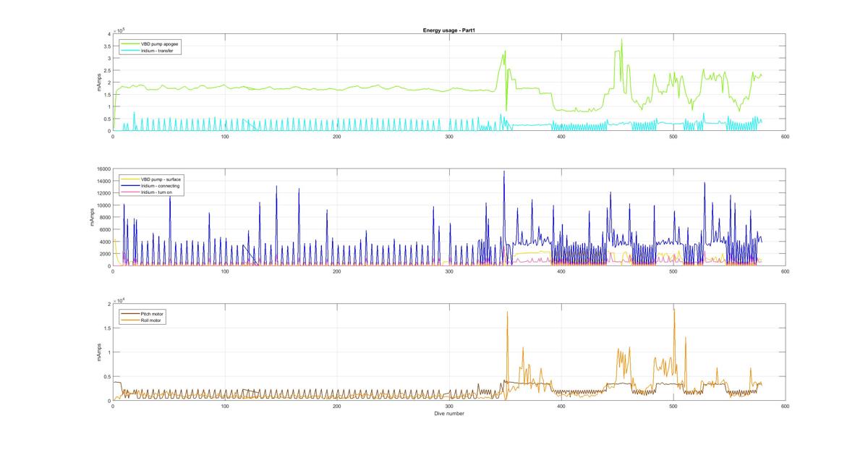Click the '600' x-axis tick under bottom plot
This screenshot has height=450, width=868.
[x=785, y=407]
